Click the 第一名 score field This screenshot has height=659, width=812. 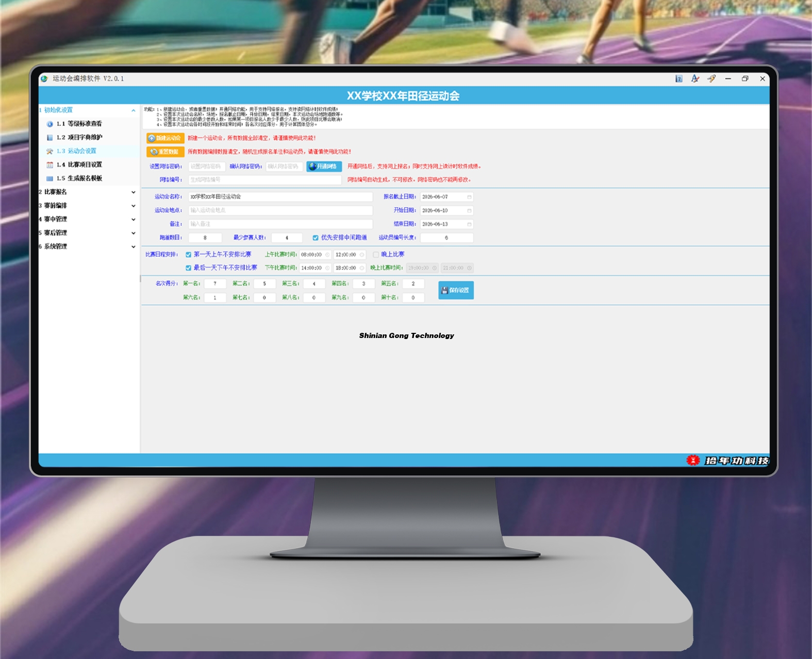click(215, 284)
